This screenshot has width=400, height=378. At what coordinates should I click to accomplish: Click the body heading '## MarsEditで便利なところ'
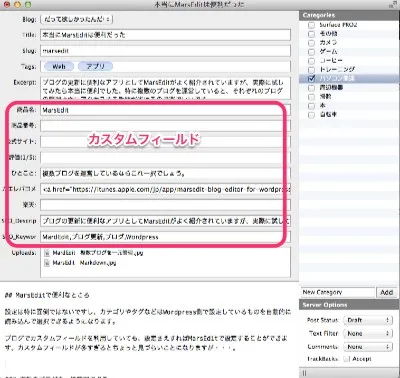pyautogui.click(x=47, y=295)
